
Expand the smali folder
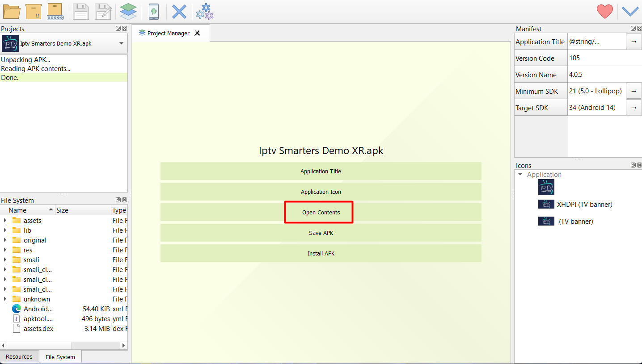click(5, 260)
